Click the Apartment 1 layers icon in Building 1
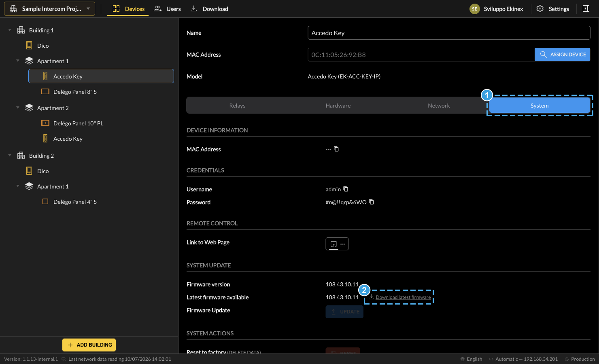Screen dimensions: 599x364 coord(29,61)
